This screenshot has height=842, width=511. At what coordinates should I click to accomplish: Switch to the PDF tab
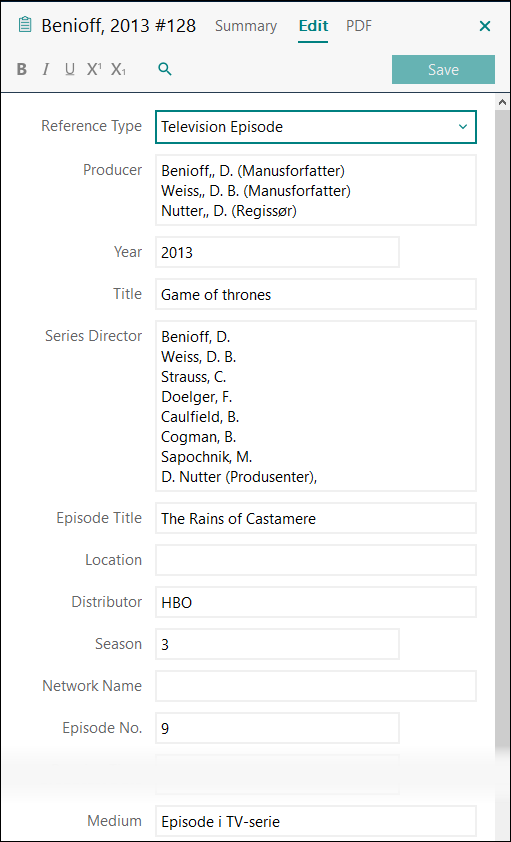coord(359,26)
